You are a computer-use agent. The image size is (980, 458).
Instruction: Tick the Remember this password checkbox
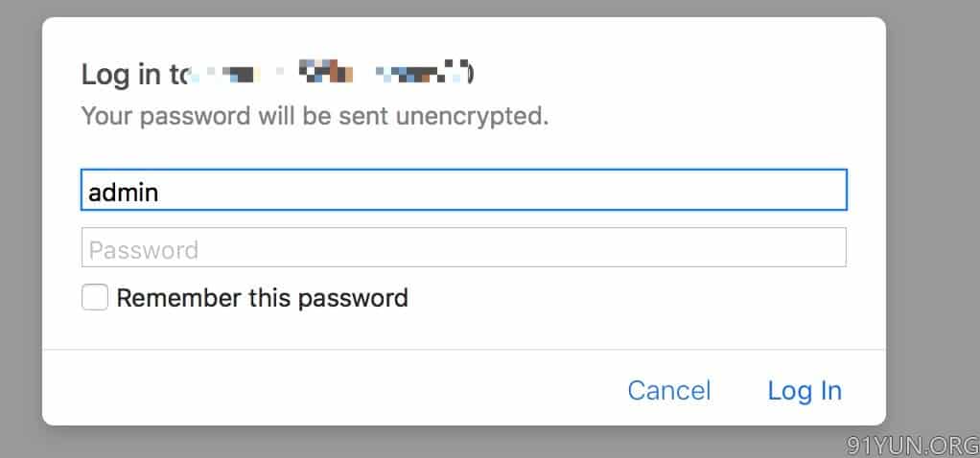click(x=95, y=297)
